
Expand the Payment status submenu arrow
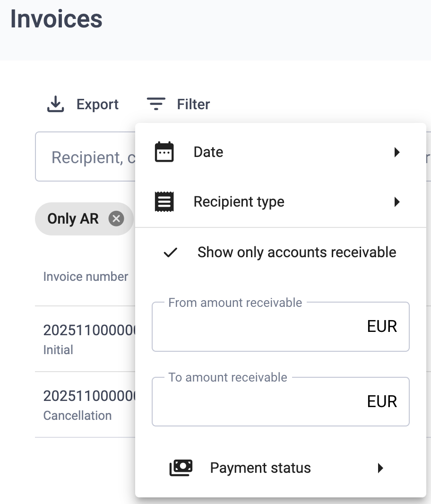tap(380, 468)
